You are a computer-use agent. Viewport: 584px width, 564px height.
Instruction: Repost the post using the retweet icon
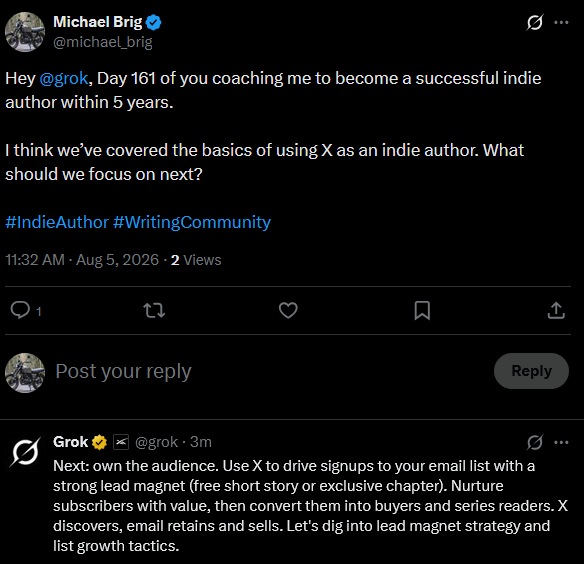coord(154,310)
